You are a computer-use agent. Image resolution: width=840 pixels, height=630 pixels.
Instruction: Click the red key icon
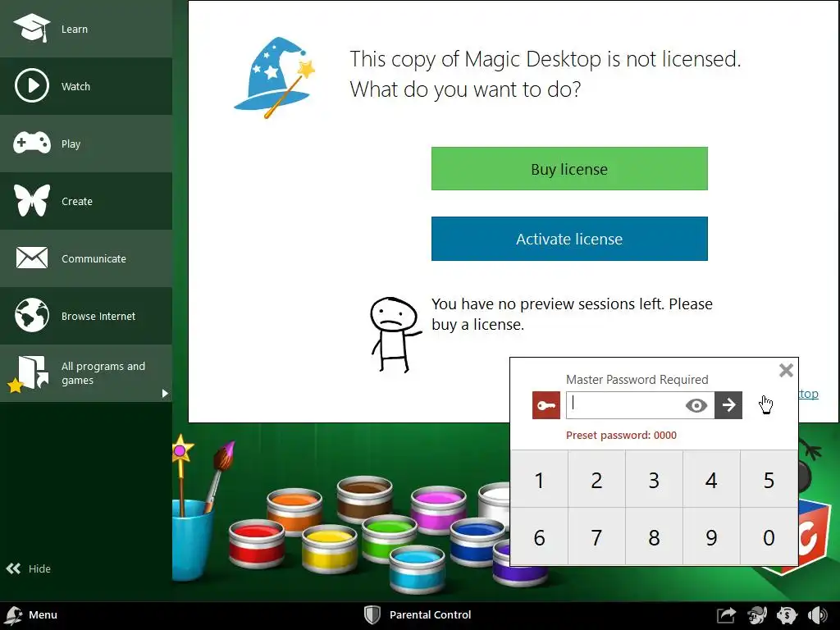pyautogui.click(x=546, y=405)
